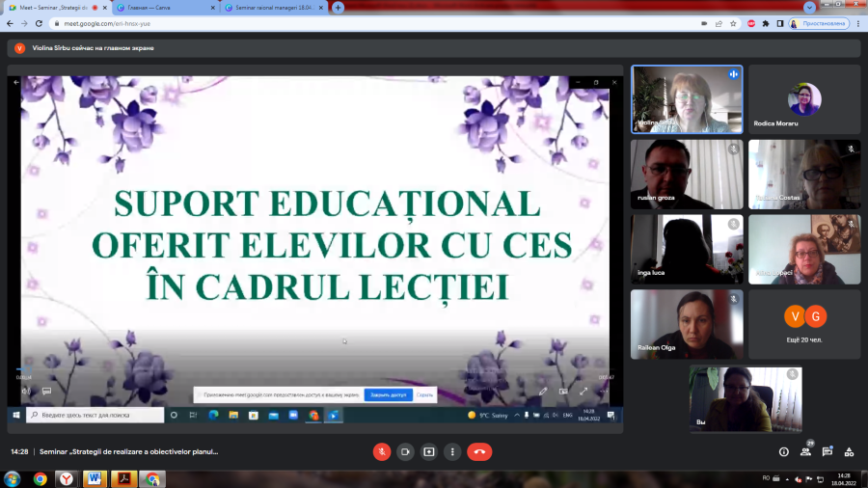
Task: Open Word from the Windows taskbar
Action: 95,478
